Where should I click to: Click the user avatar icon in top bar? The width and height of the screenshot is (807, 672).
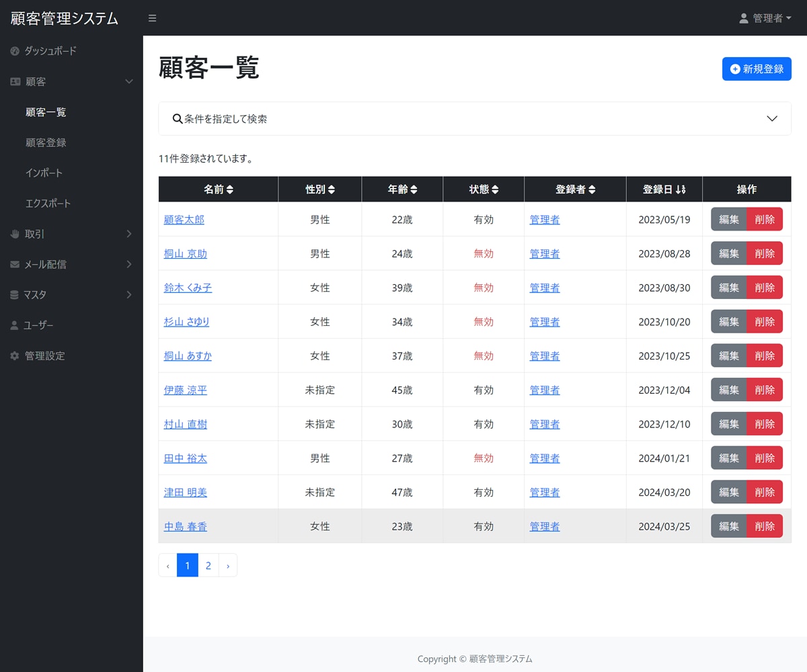tap(744, 18)
